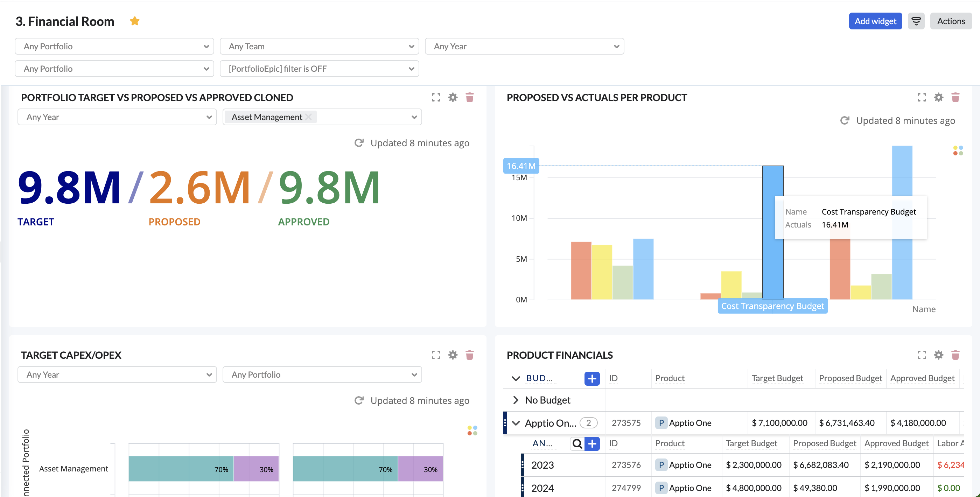980x497 pixels.
Task: Collapse the Apptio One budget group
Action: tap(516, 423)
